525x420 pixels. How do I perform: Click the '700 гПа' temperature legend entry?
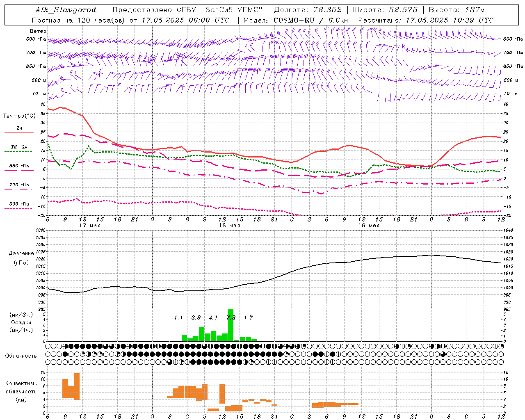[x=19, y=185]
